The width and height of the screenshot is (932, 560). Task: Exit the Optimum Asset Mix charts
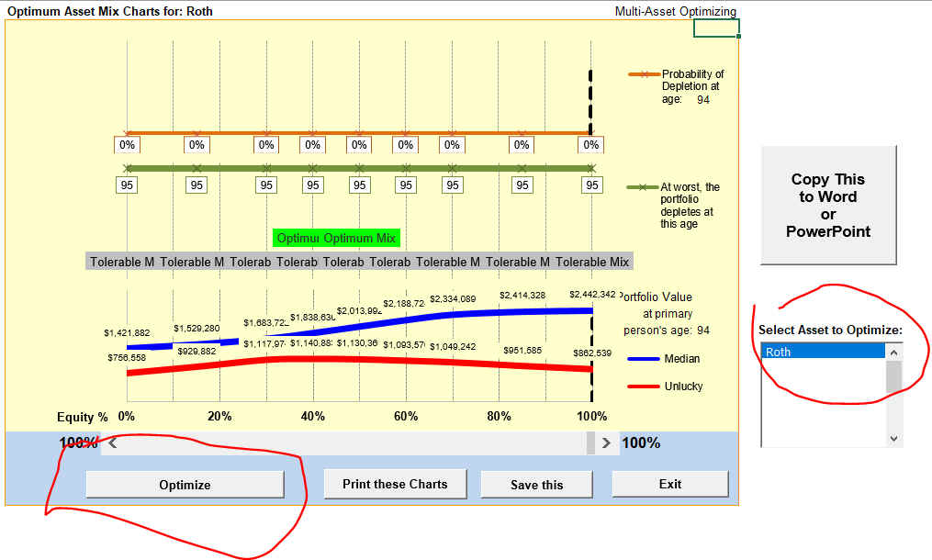click(x=669, y=484)
